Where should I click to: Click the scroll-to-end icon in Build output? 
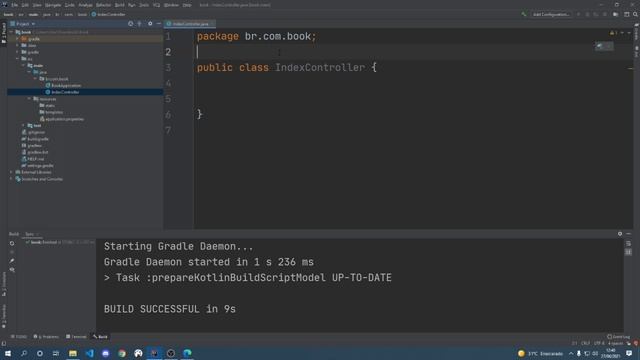pos(628,252)
